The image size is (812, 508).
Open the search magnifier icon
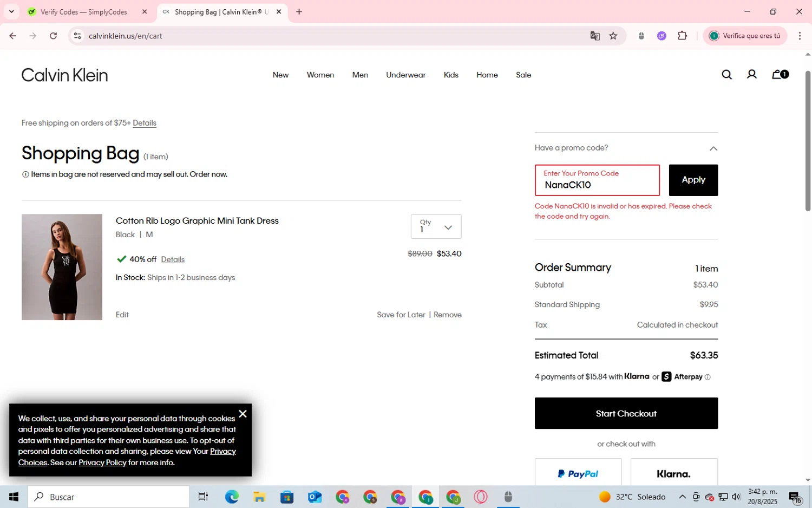click(x=726, y=75)
